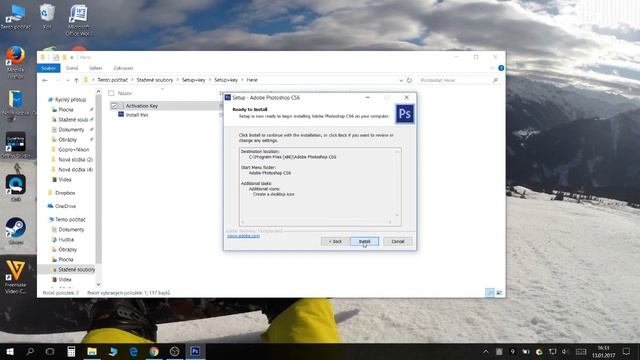Screen dimensions: 640x360
Task: Toggle the select-all checkbox beside Název
Action: click(111, 93)
